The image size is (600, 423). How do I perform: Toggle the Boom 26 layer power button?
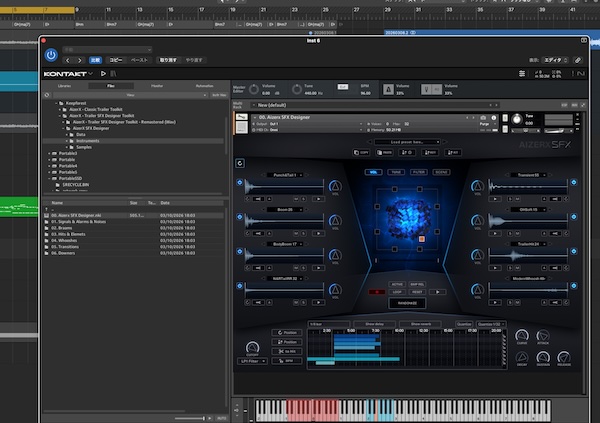coord(240,217)
